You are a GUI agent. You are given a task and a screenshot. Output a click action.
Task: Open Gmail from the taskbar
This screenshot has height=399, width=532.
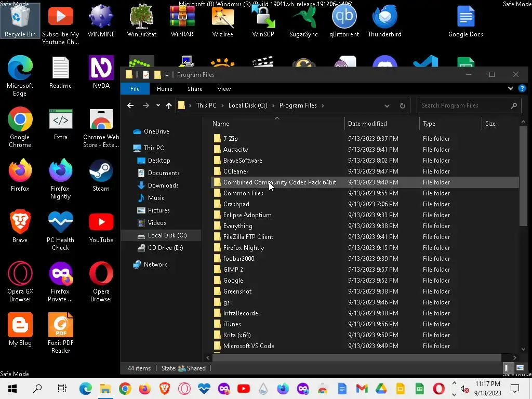coord(362,388)
